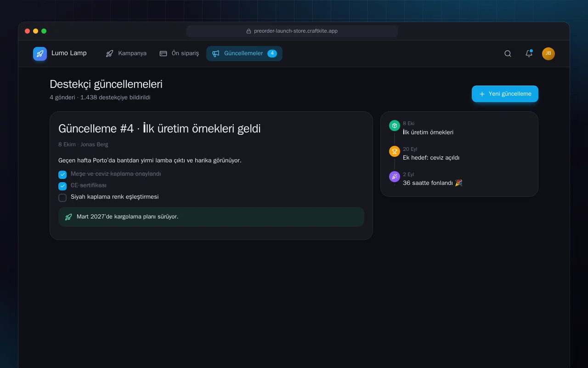The height and width of the screenshot is (368, 588).
Task: Click the "8 Ekim · Jonas Berg" byline
Action: pos(83,144)
